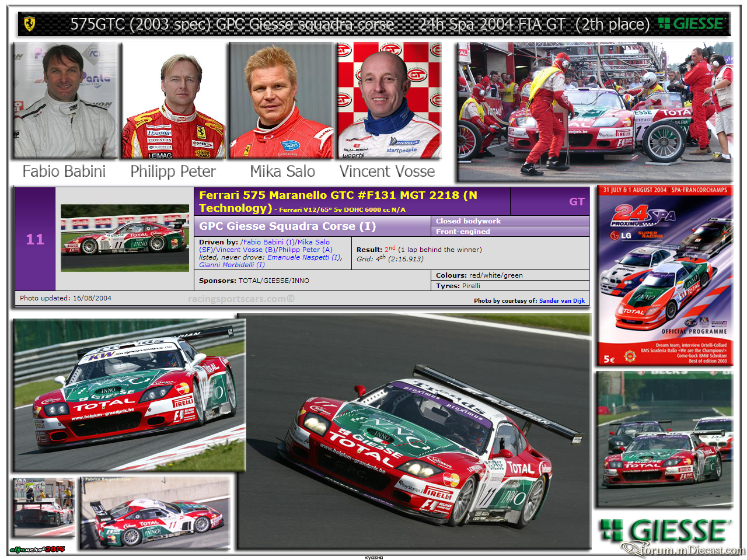Open the pit stop photo with mechanics
Screen dimensions: 747x560
pos(595,111)
